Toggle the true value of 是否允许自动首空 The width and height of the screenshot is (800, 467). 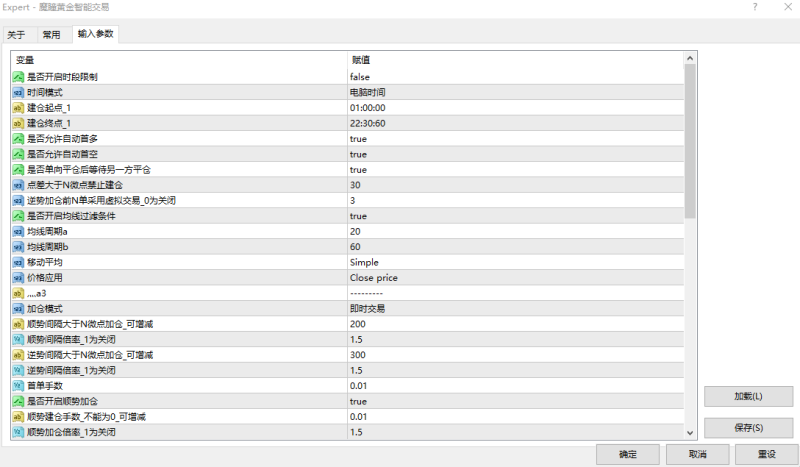358,154
